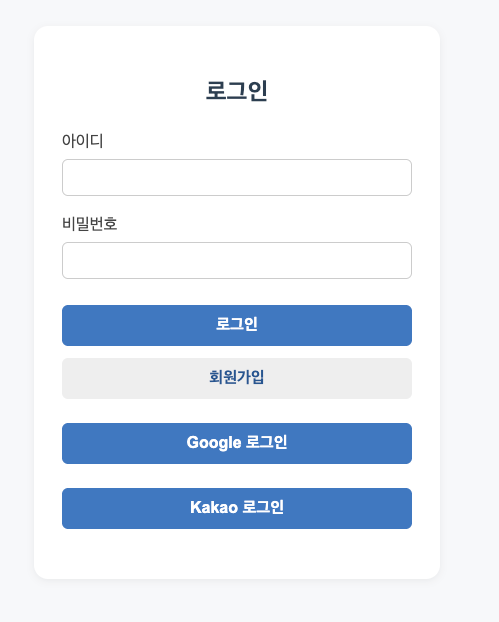
Task: Click the 아이디 label text
Action: tap(83, 141)
